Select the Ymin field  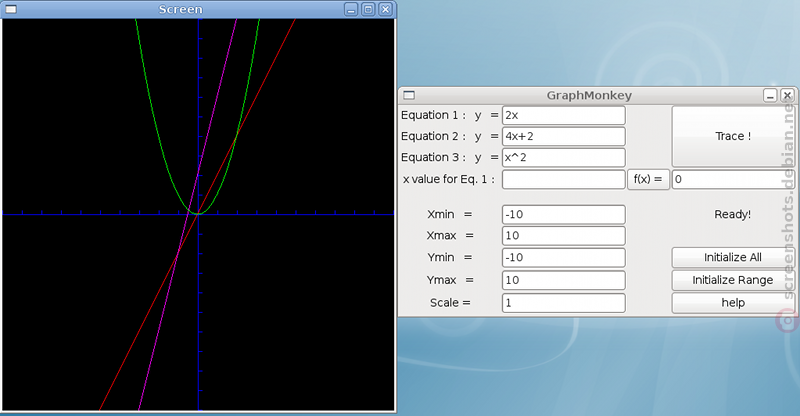click(563, 257)
